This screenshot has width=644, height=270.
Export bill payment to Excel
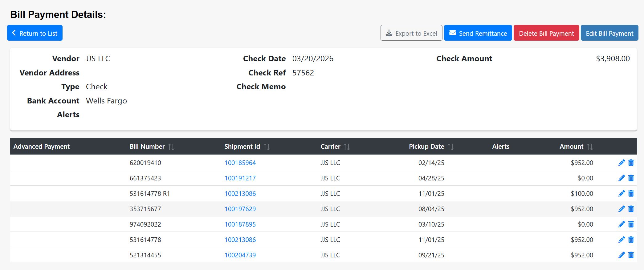[411, 33]
